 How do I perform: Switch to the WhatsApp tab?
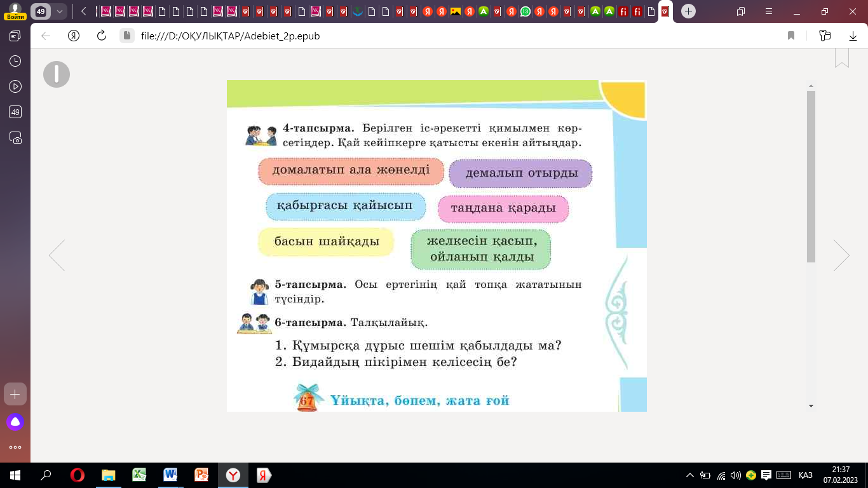(525, 11)
